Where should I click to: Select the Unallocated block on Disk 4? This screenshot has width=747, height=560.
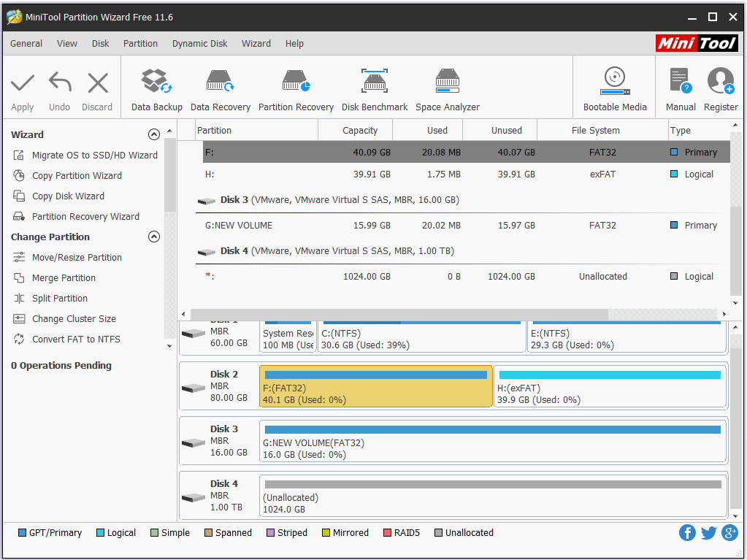click(x=493, y=496)
